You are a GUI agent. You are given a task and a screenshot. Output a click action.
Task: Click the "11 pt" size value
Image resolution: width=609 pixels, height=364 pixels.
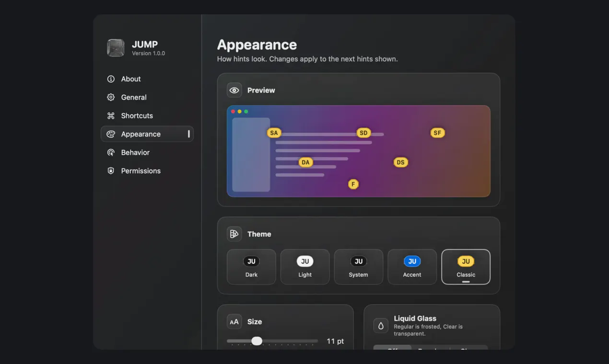(x=335, y=341)
